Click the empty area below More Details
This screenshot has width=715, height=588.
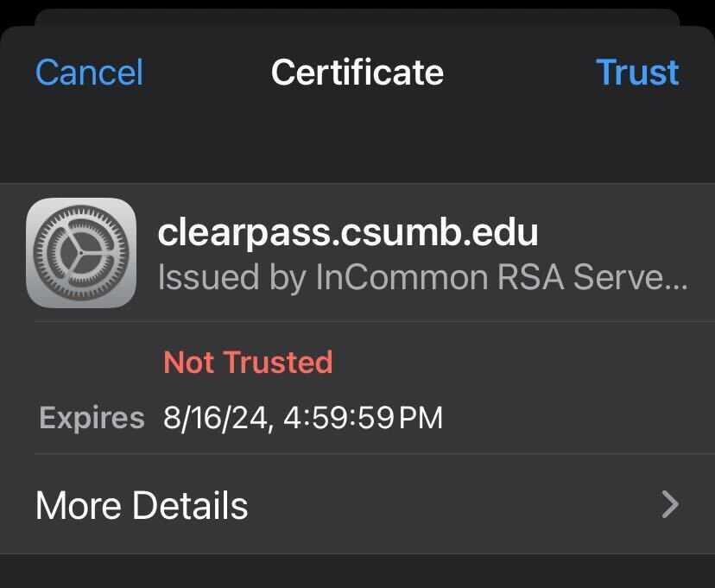pos(357,571)
